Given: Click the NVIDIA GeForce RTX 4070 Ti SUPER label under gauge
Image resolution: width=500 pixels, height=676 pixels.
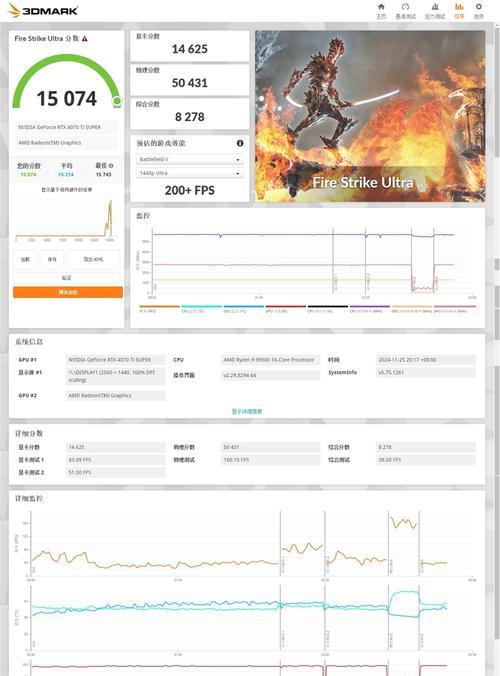Looking at the screenshot, I should coord(66,127).
